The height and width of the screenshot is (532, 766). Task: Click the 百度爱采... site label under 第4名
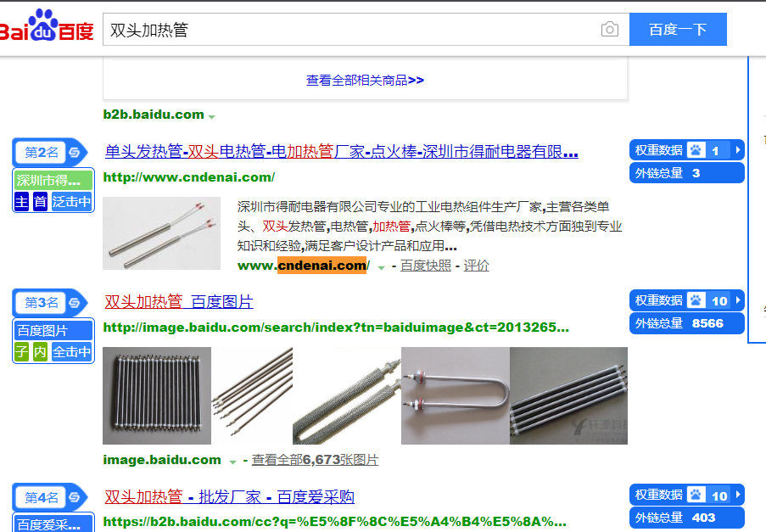[53, 524]
